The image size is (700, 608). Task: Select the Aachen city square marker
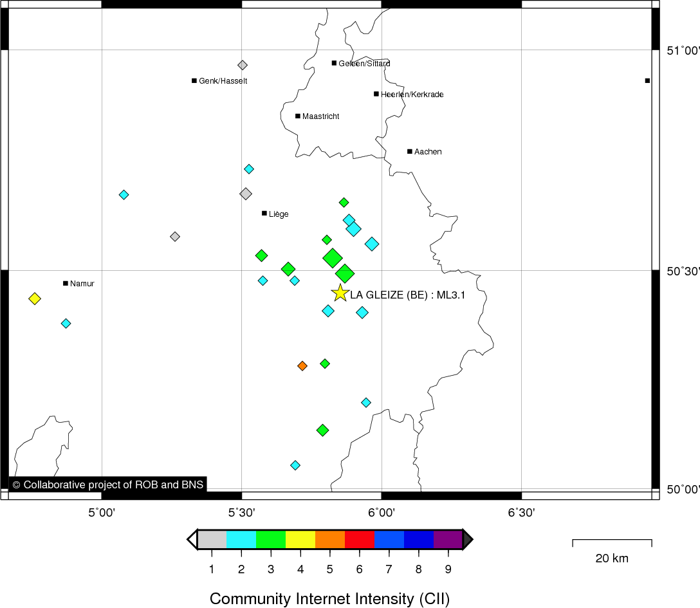click(x=410, y=151)
